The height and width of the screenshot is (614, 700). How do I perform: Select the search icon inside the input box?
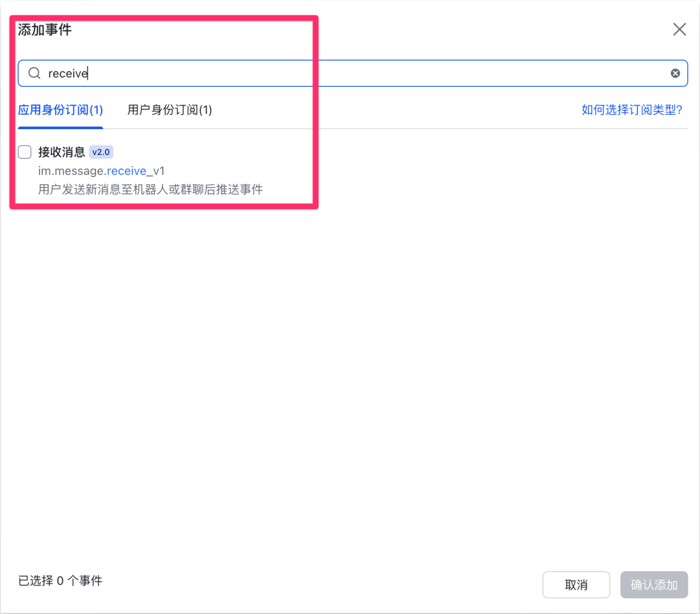coord(34,73)
